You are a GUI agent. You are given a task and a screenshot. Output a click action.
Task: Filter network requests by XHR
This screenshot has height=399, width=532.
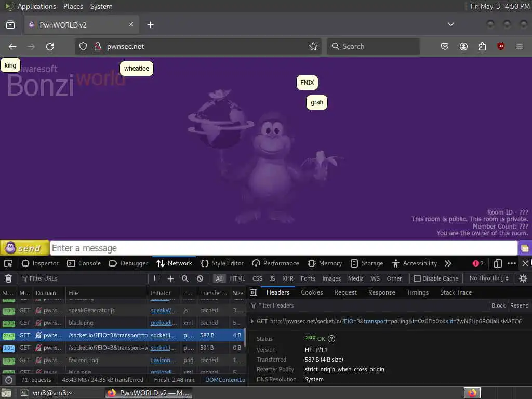click(x=288, y=278)
